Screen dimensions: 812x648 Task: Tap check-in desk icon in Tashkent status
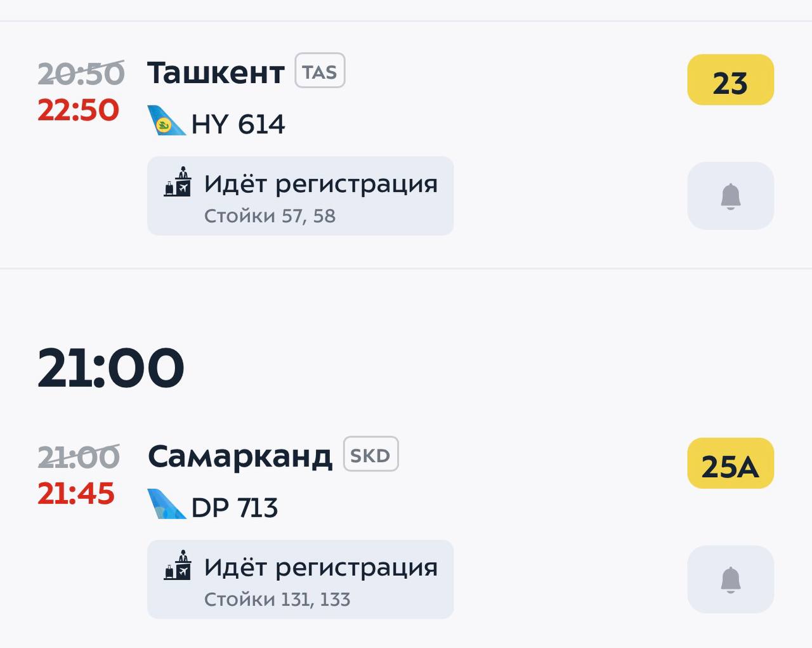[x=178, y=182]
